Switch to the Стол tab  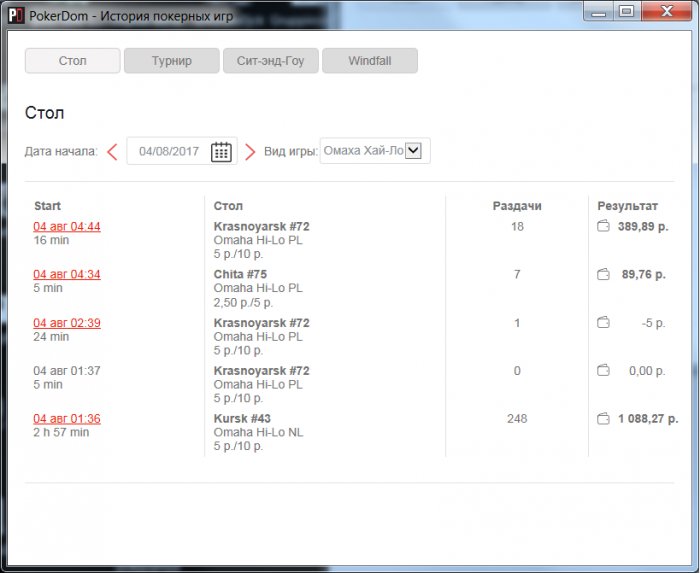pos(73,61)
